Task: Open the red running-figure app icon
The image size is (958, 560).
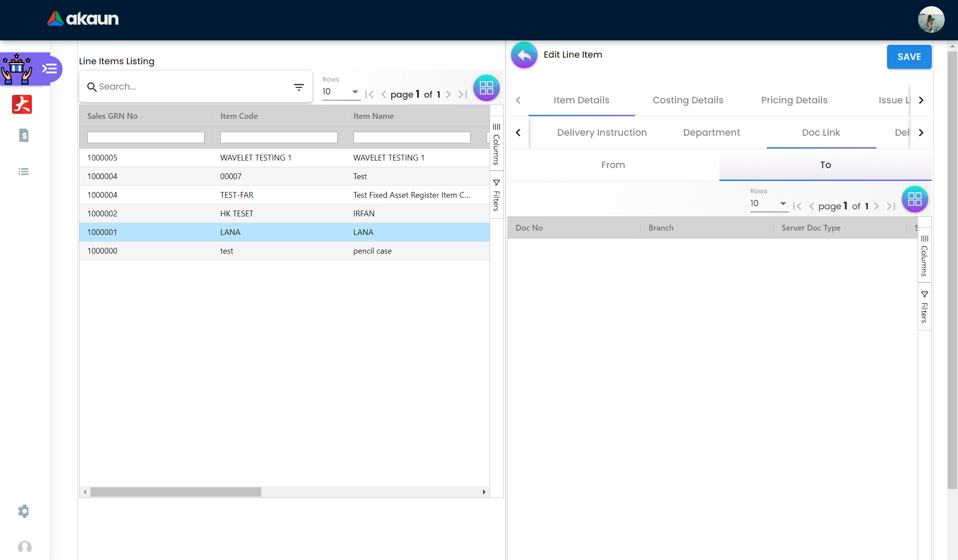Action: point(22,105)
